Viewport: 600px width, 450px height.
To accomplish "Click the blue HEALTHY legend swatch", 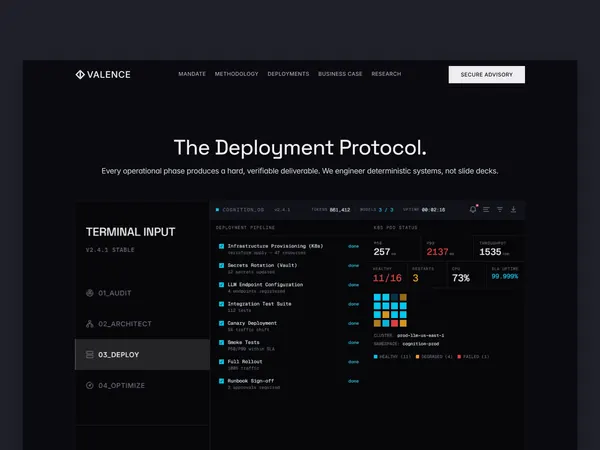I will coord(375,357).
